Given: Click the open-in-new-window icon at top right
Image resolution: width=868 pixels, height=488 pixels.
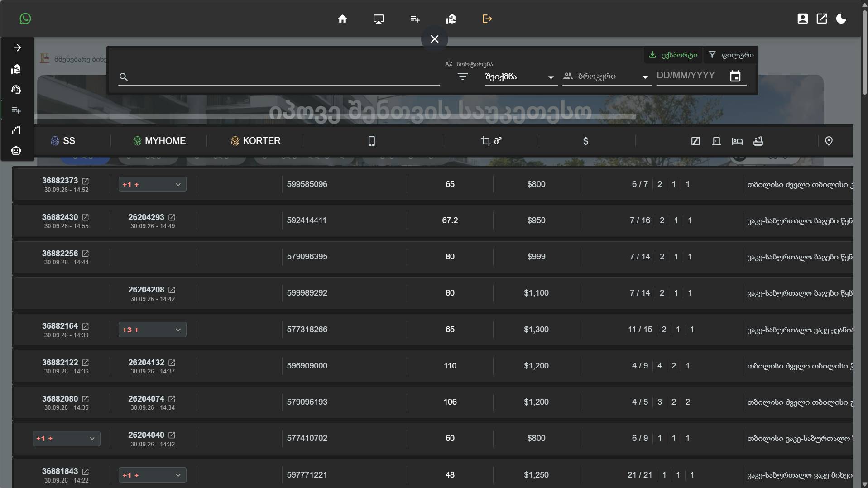Looking at the screenshot, I should tap(822, 19).
